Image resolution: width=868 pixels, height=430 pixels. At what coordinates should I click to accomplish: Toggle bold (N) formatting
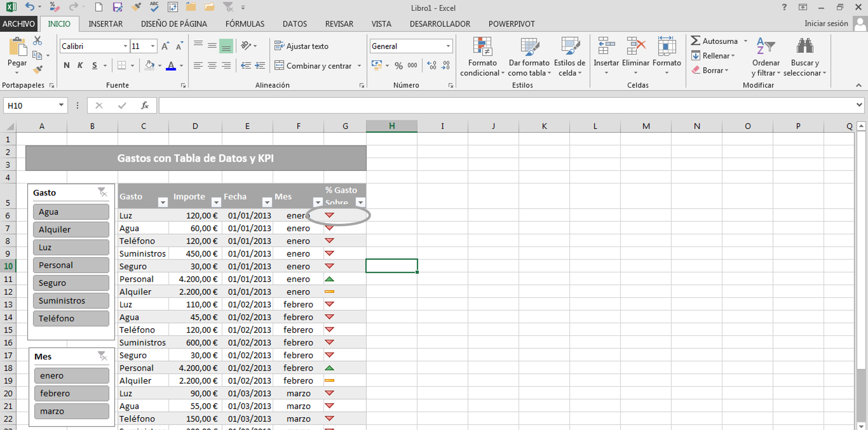[x=66, y=65]
